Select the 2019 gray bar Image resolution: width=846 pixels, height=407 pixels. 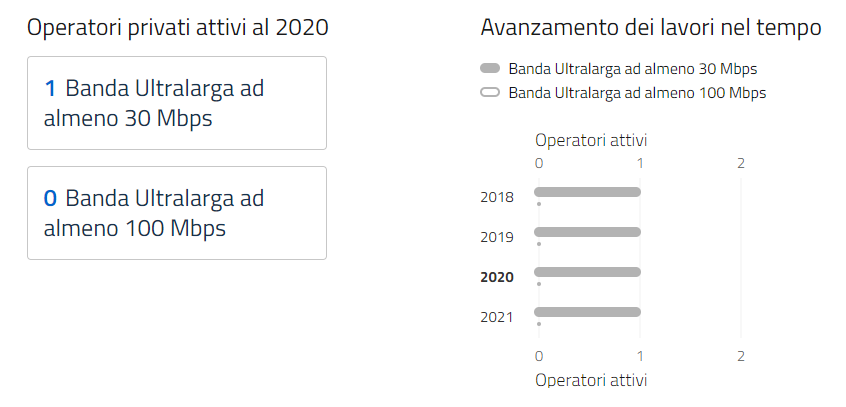(x=587, y=232)
